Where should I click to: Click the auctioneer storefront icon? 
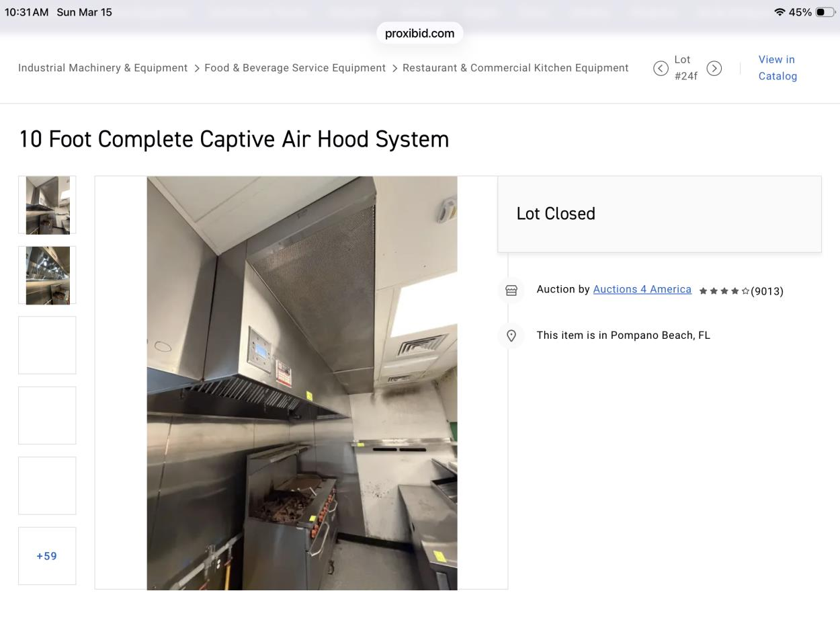[511, 290]
